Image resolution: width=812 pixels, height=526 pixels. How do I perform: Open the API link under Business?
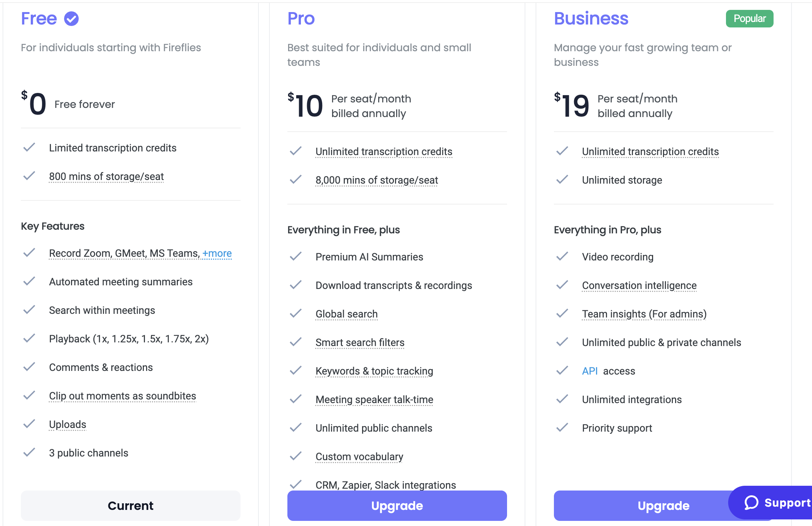tap(590, 371)
